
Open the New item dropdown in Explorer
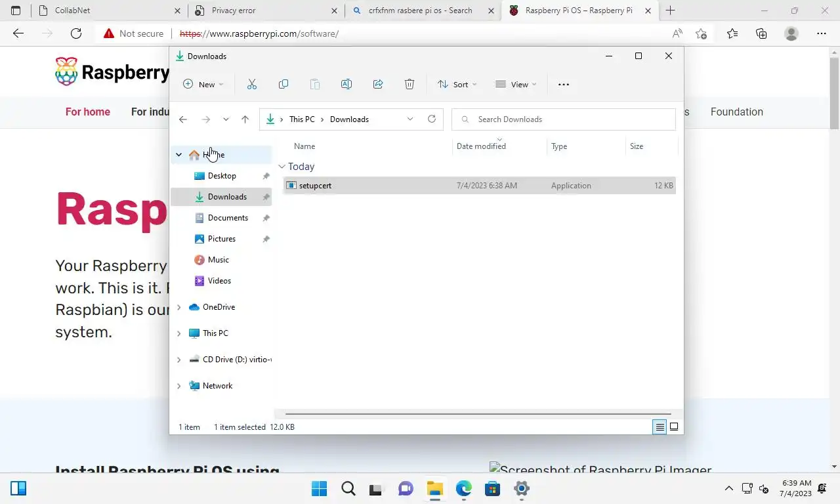point(203,84)
